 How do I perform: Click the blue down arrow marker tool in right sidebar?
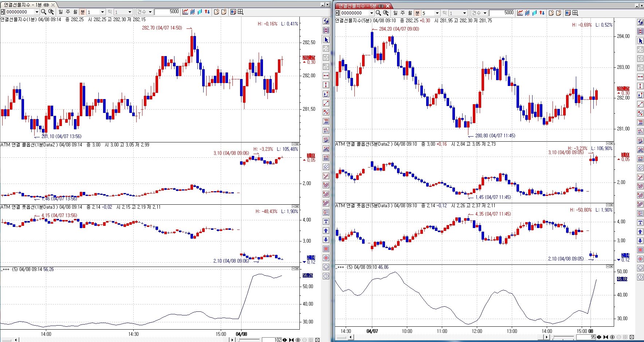coord(640,241)
